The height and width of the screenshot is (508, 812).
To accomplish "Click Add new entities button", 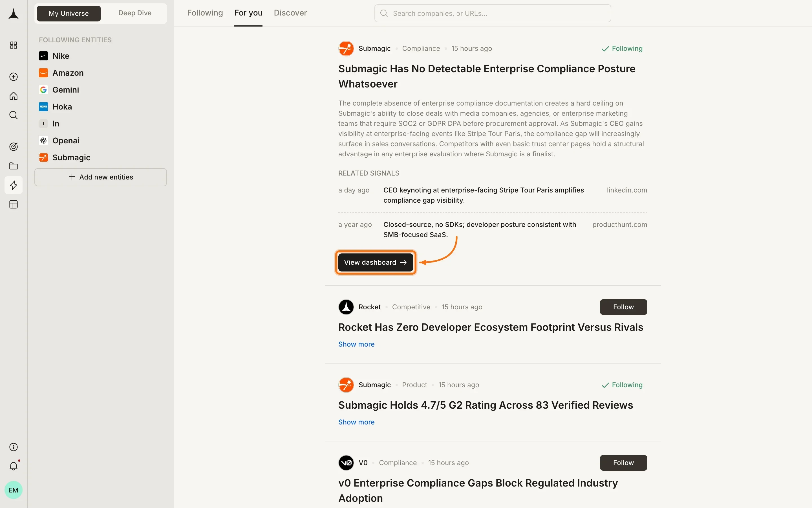I will pos(101,177).
